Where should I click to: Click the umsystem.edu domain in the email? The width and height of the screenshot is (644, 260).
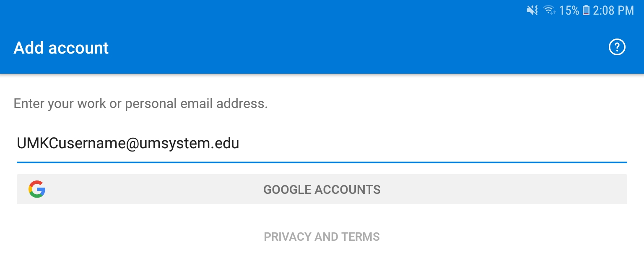[187, 144]
